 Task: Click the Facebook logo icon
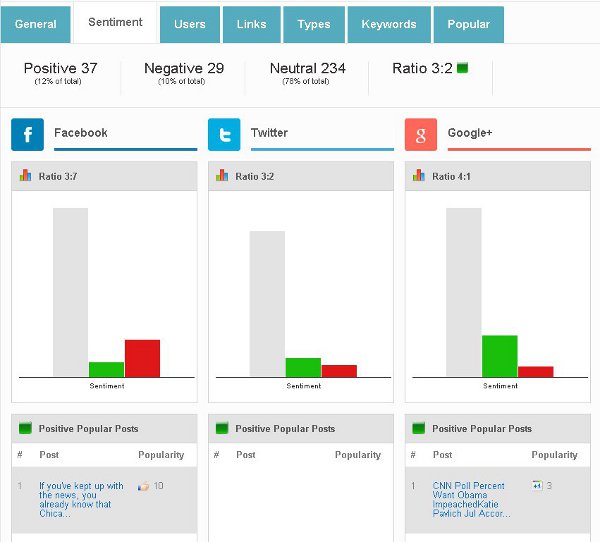click(x=28, y=134)
